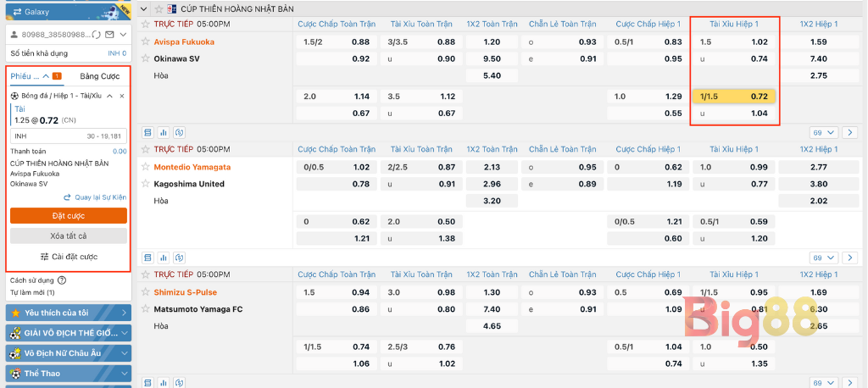Select Shimizu S-Pulse 1X2 odds 1.30
Screen dimensions: 868x388
coord(492,292)
